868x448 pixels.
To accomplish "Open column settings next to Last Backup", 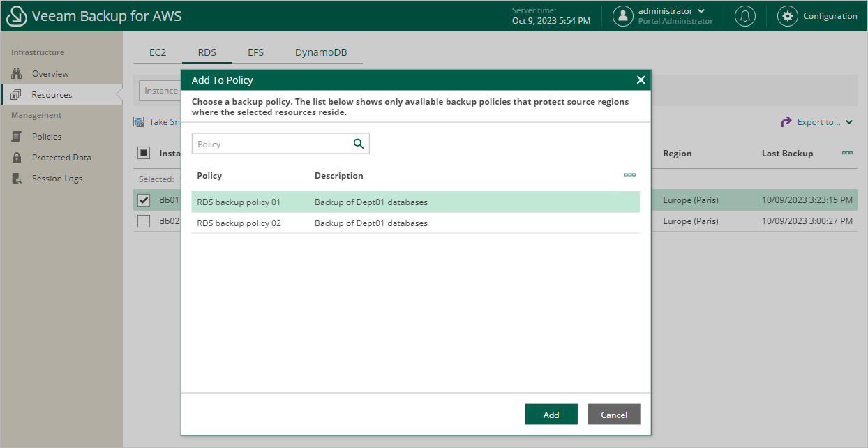I will [847, 153].
